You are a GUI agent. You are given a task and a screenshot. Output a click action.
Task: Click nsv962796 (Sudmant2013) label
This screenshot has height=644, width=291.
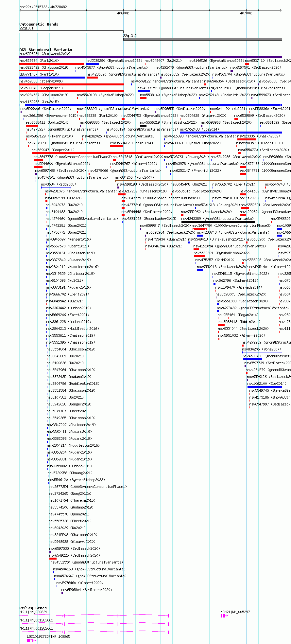click(236, 280)
